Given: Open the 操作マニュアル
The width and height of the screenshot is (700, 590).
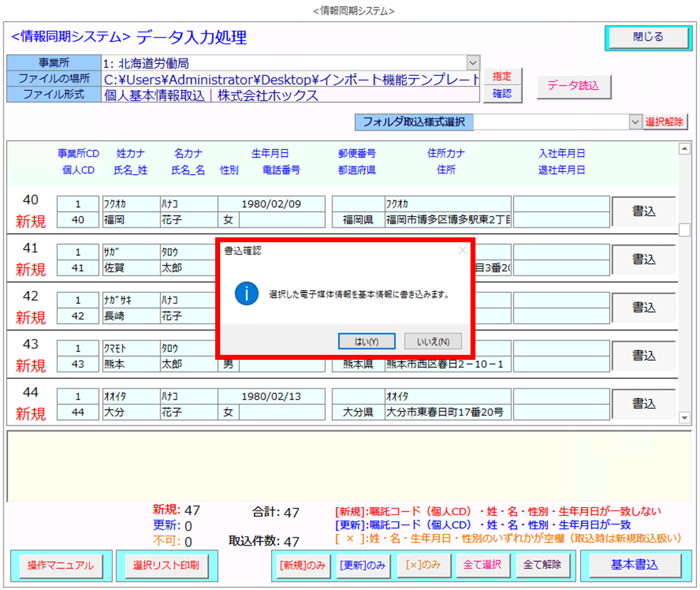Looking at the screenshot, I should click(61, 565).
